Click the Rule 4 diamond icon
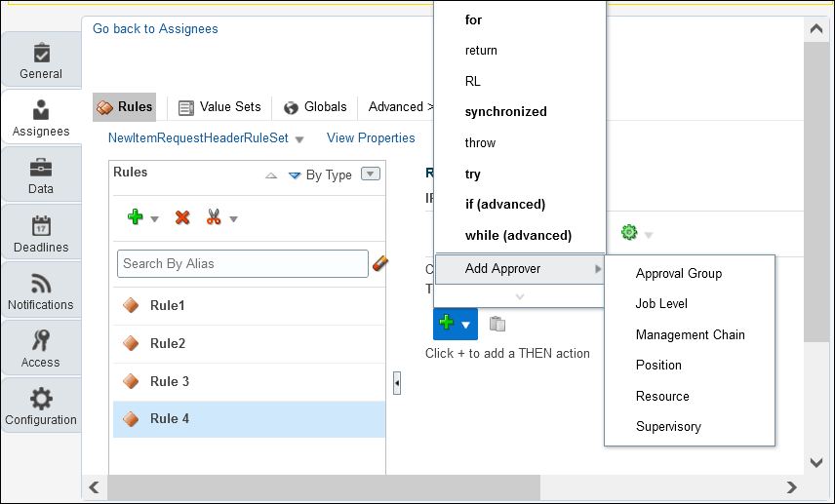 click(x=131, y=419)
